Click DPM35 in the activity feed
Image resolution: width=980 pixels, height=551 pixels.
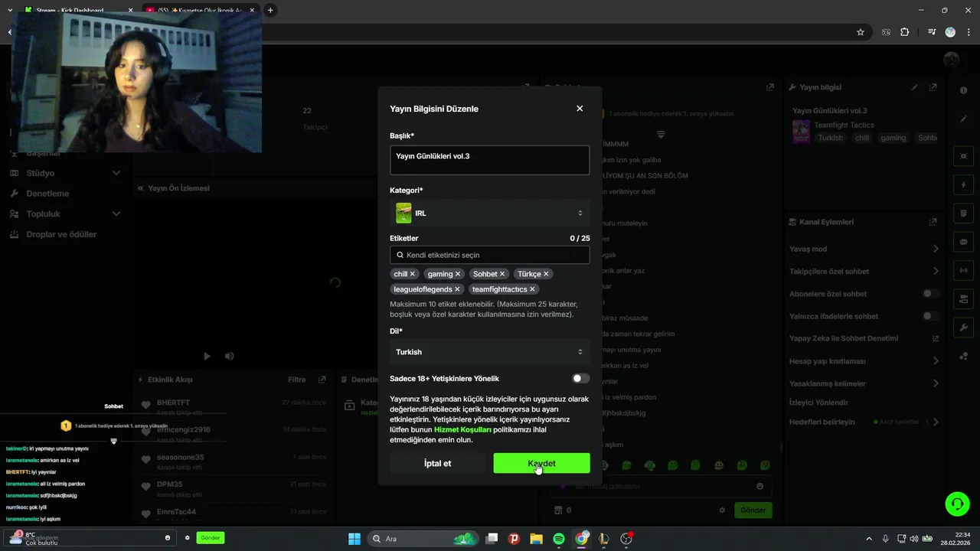[169, 484]
